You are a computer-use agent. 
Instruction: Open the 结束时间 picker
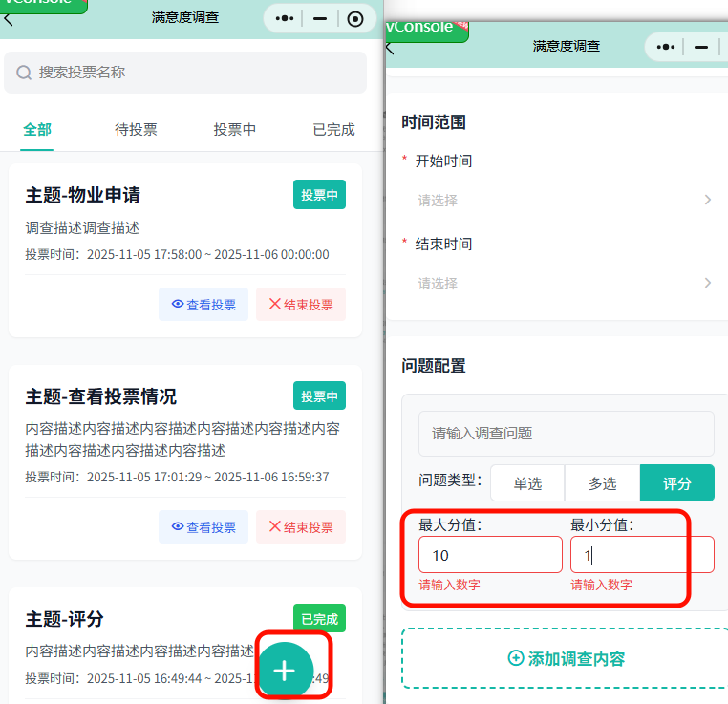coord(564,284)
